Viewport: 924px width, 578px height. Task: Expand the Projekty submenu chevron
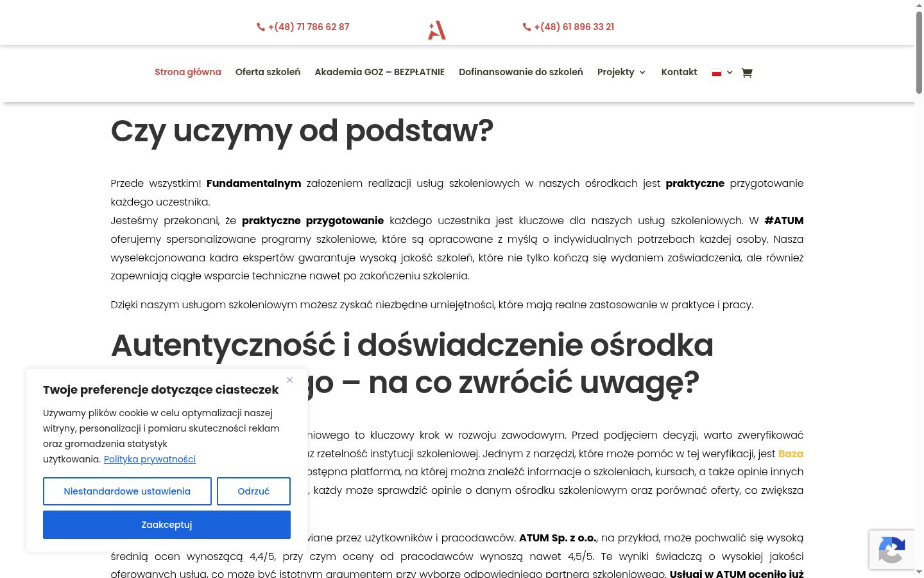(x=642, y=73)
